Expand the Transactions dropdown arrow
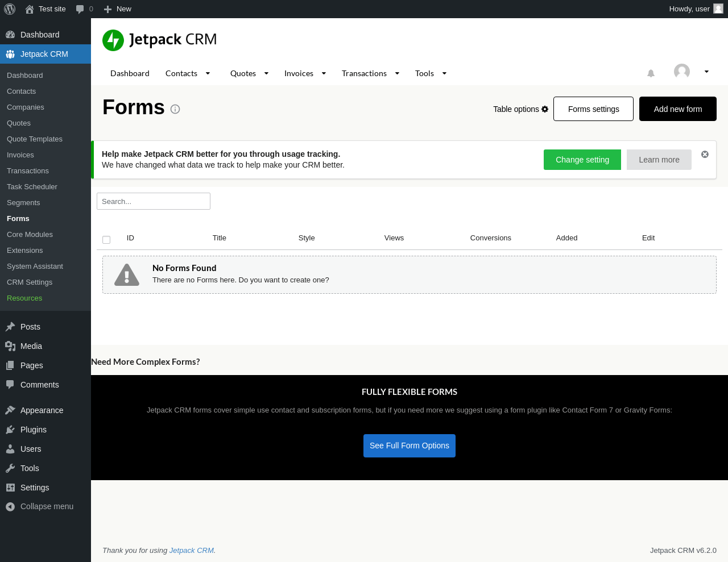The width and height of the screenshot is (728, 562). pos(397,73)
